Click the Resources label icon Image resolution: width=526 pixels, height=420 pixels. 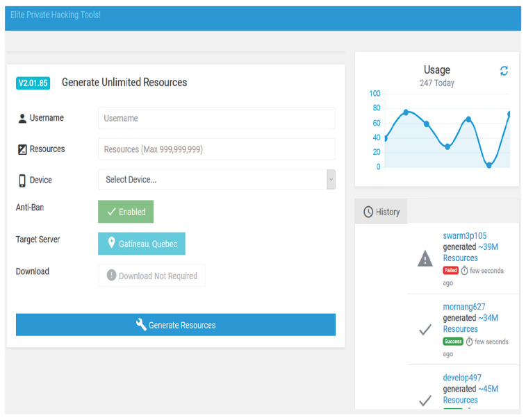tap(22, 149)
